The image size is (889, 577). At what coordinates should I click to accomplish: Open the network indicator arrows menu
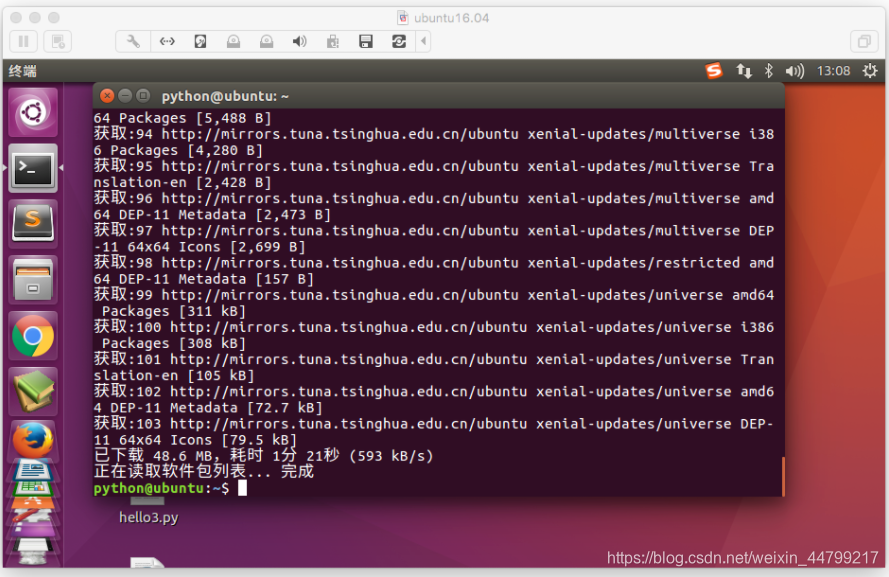pyautogui.click(x=743, y=71)
